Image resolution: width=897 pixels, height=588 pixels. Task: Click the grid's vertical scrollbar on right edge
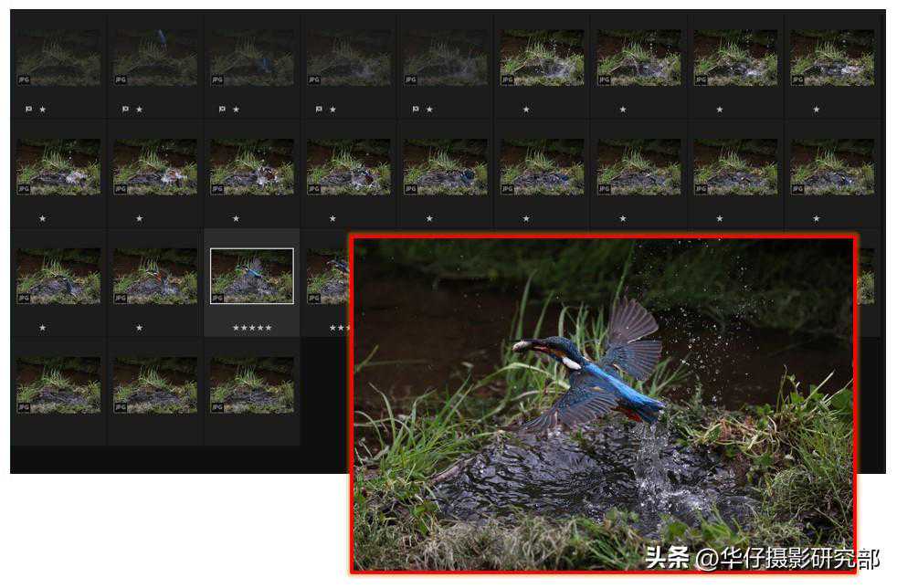(882, 183)
